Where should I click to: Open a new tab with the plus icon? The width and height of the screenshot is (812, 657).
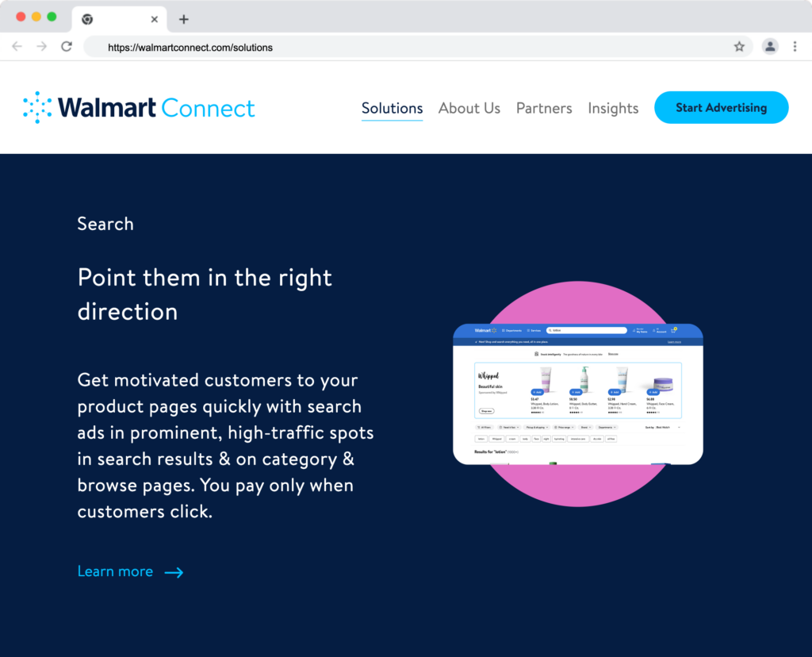[x=184, y=19]
